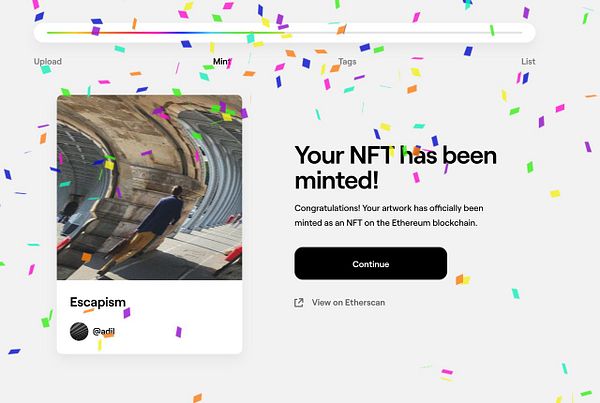Image resolution: width=600 pixels, height=403 pixels.
Task: Go back to the Upload step
Action: (47, 61)
